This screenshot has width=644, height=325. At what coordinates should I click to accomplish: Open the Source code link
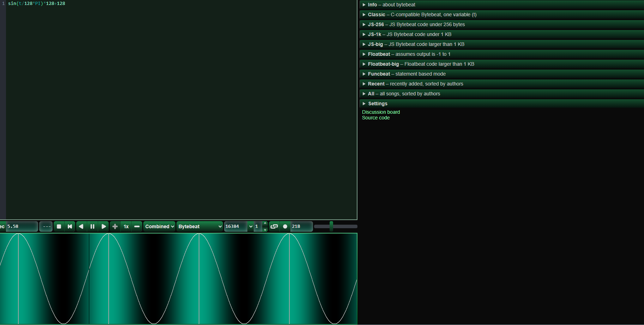click(x=376, y=118)
